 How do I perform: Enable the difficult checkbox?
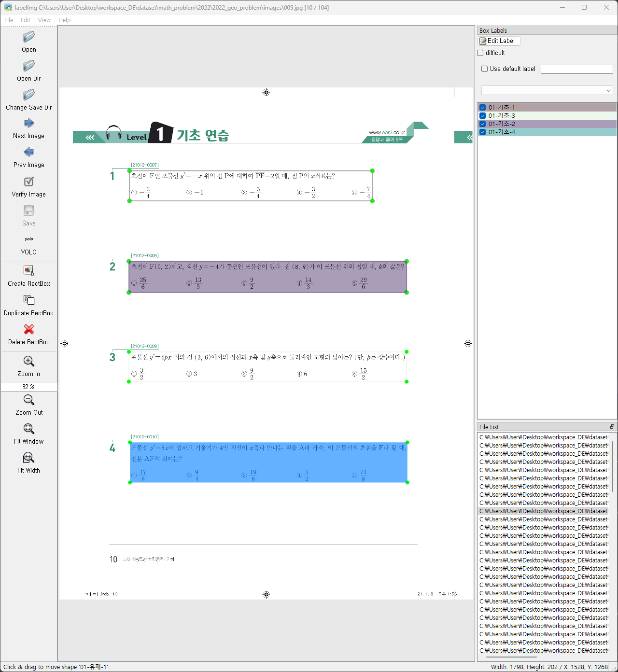(x=480, y=53)
